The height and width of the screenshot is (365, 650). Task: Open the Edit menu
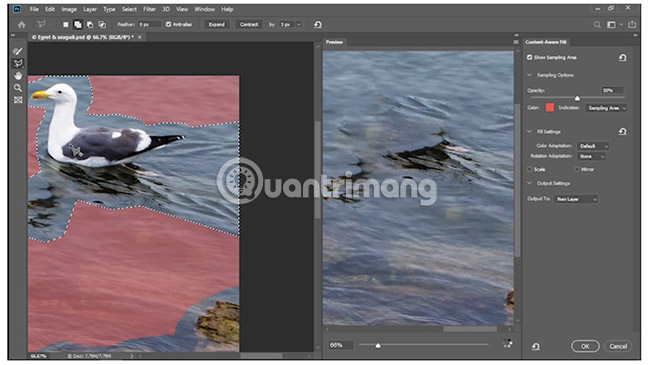(x=50, y=9)
